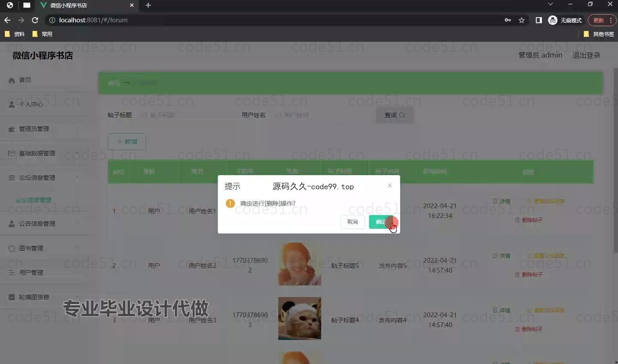
Task: Bookmark this page with the star icon
Action: 521,20
